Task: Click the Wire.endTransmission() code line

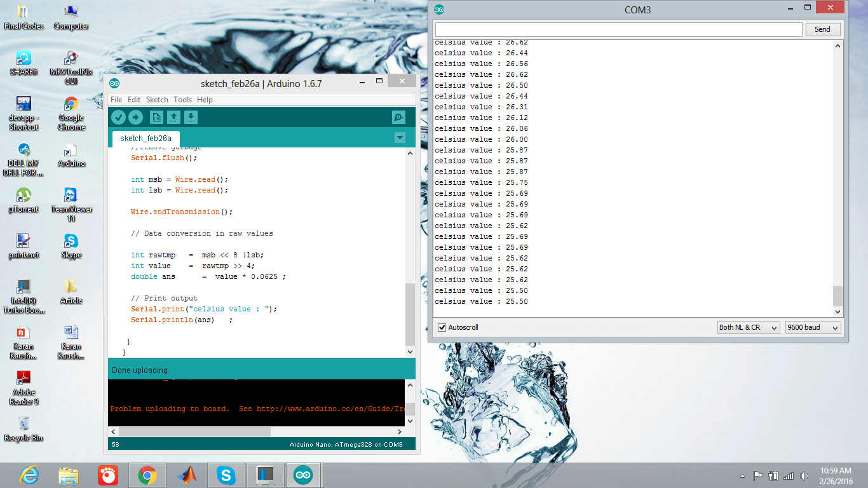Action: point(182,212)
